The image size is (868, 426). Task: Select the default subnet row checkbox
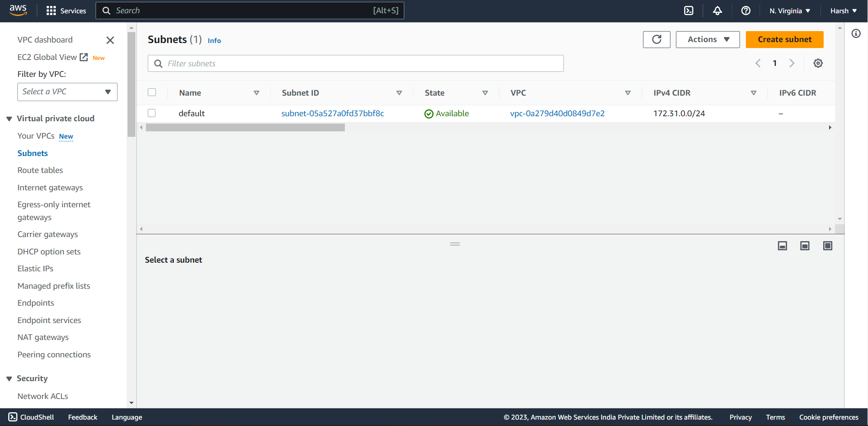pos(151,113)
